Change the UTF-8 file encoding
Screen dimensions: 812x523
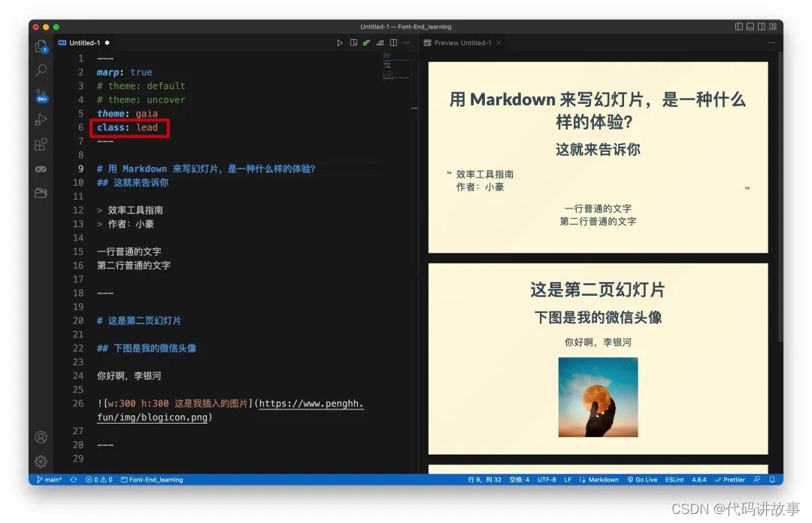(547, 479)
